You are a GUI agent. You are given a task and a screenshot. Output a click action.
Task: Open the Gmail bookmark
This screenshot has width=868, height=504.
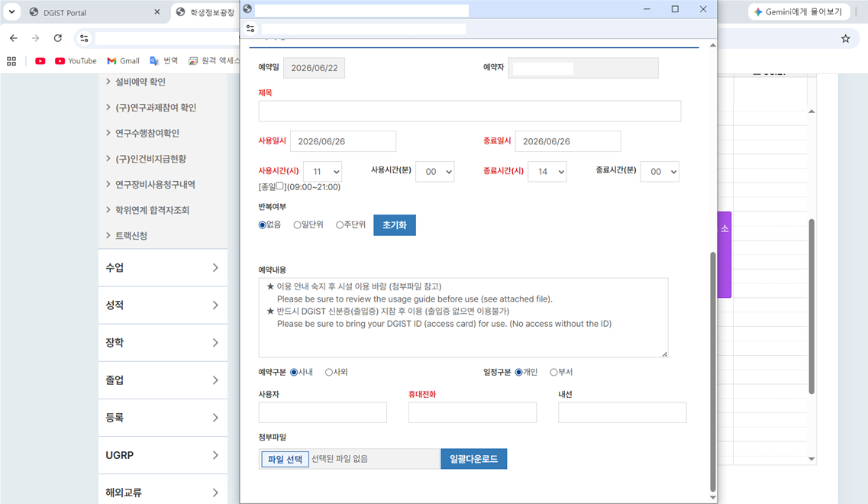point(123,61)
